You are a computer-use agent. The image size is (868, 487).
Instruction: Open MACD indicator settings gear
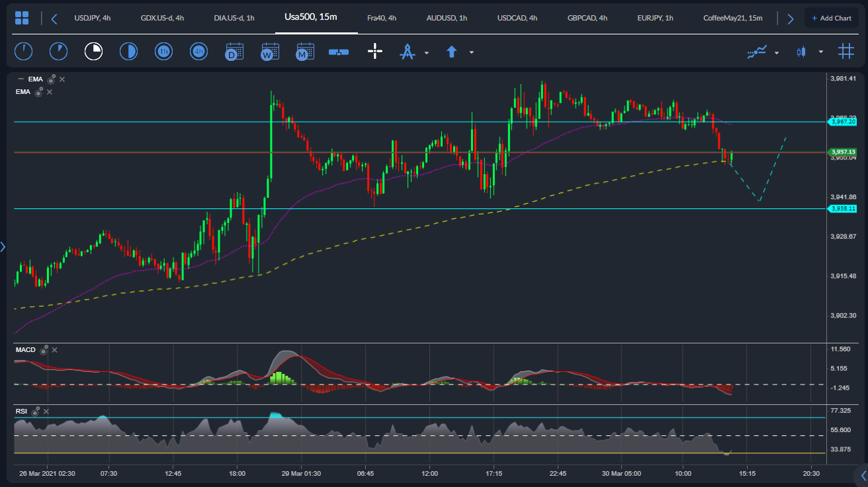(x=44, y=349)
